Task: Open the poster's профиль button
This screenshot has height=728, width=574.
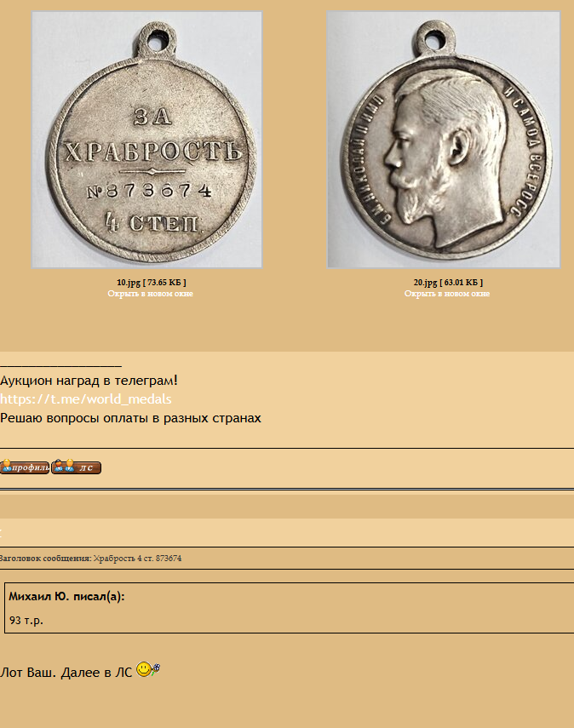Action: pos(25,467)
